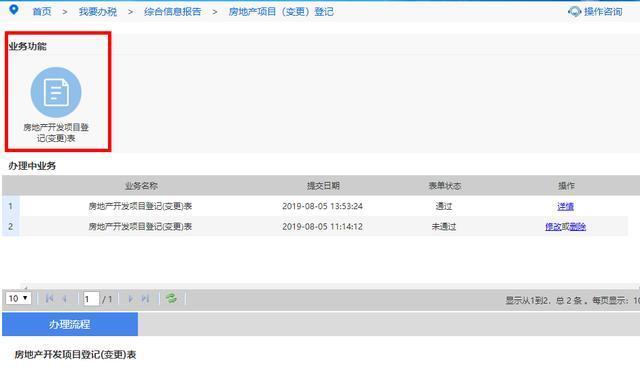Go to last page icon
This screenshot has height=383, width=640.
tap(145, 298)
